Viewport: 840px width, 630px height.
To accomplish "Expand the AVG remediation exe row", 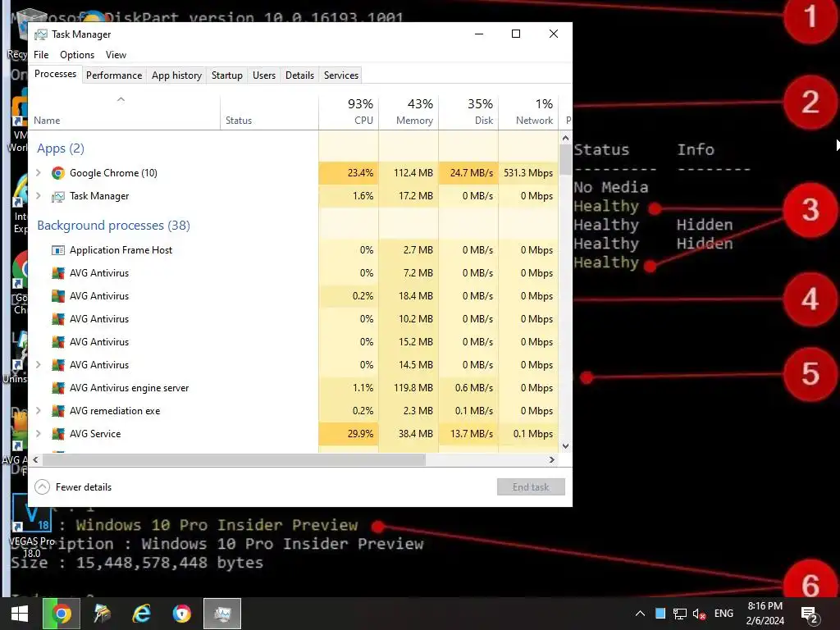I will tap(38, 410).
